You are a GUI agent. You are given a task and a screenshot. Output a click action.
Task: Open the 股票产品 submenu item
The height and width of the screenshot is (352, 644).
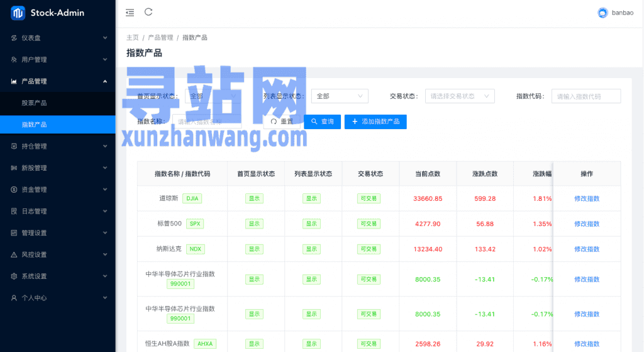[57, 103]
